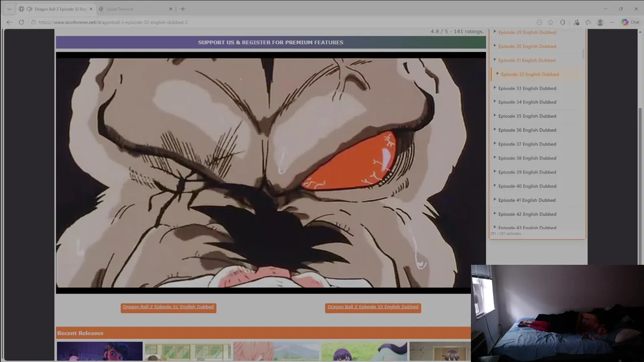Click the arrow beside highlighted Episode 32
Viewport: 644px width, 362px height.
click(x=497, y=74)
